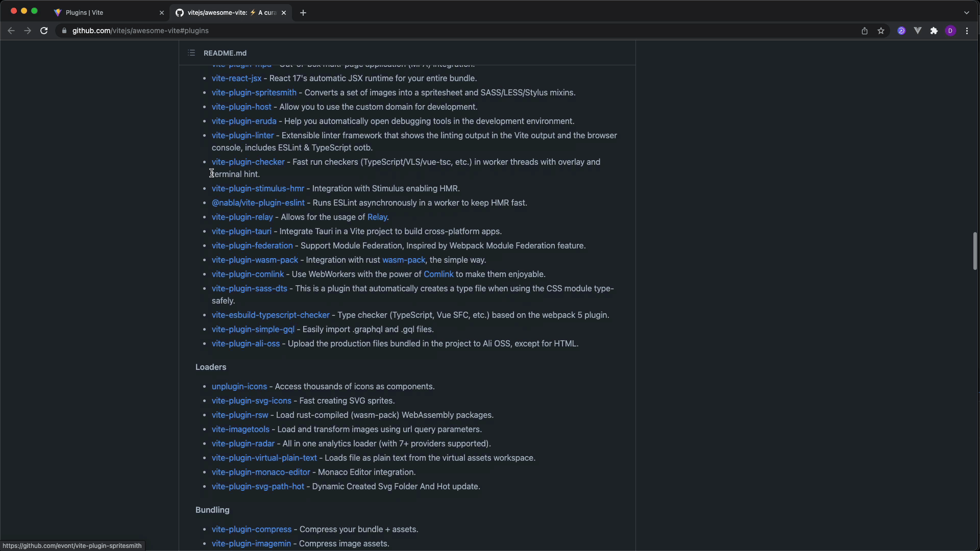
Task: Click the vite-plugin-virtual-plain-text link
Action: (x=264, y=458)
